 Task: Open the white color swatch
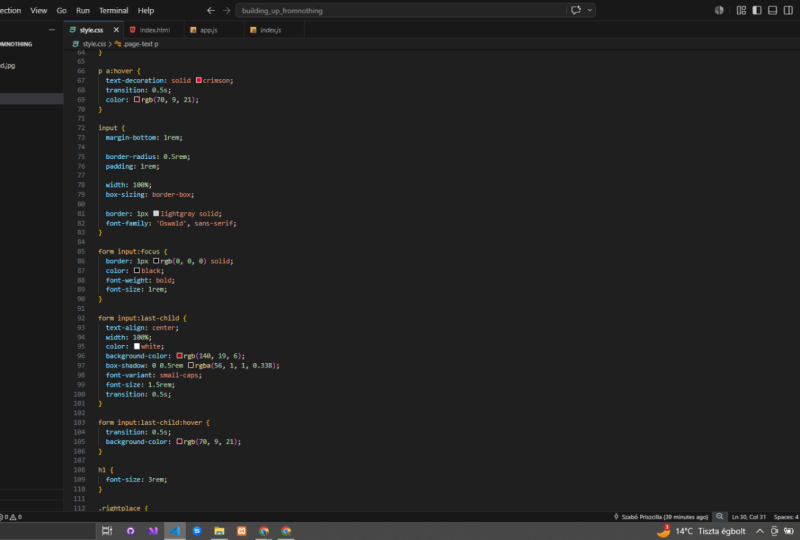(x=137, y=346)
